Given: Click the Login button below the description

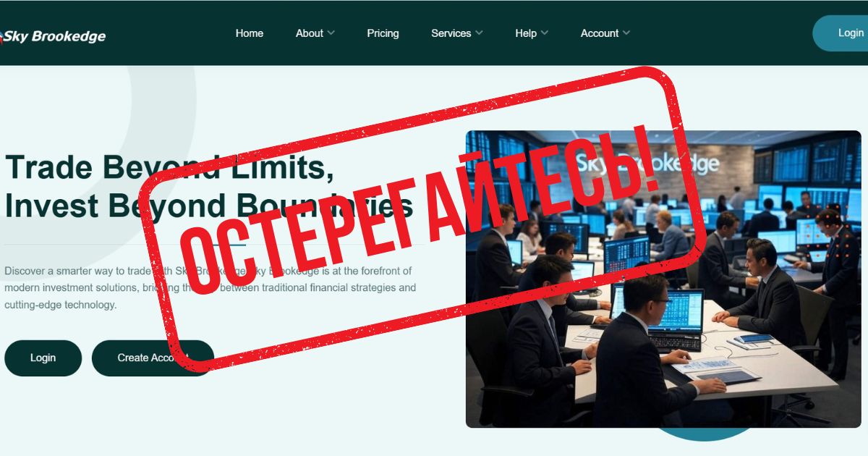Looking at the screenshot, I should click(43, 358).
